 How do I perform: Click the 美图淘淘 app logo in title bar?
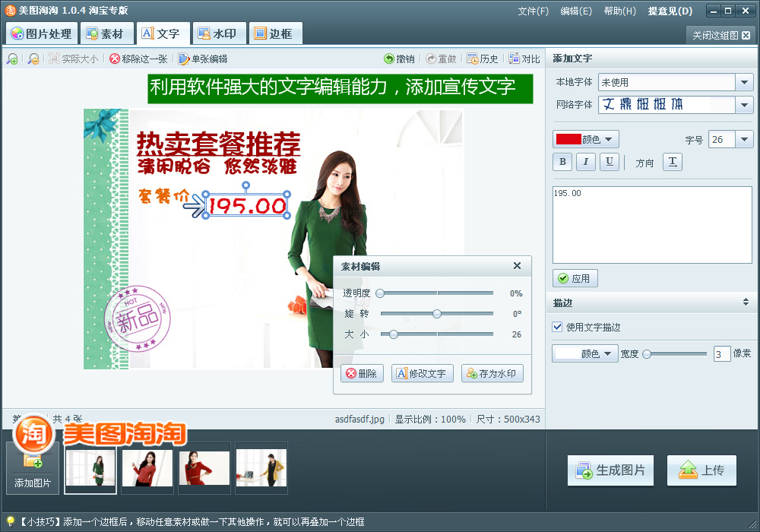(10, 10)
